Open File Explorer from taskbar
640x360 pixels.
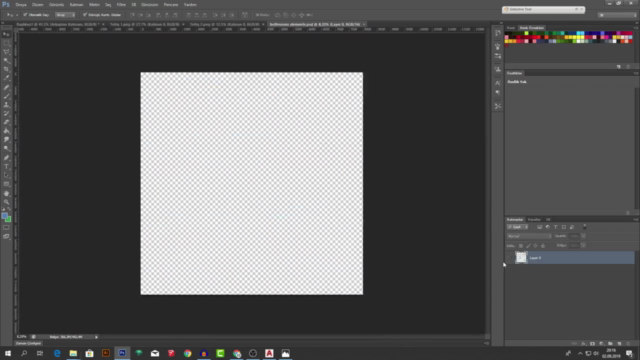pyautogui.click(x=73, y=353)
